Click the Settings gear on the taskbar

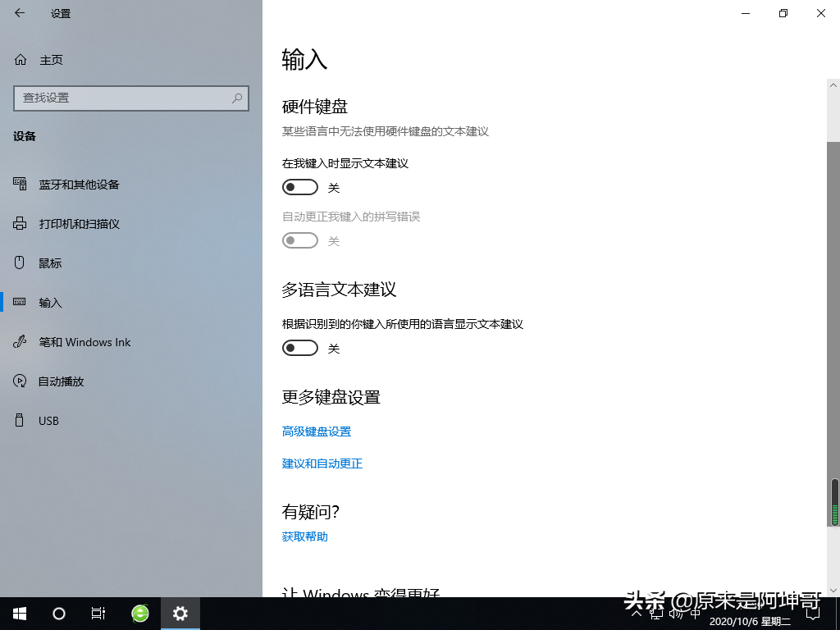tap(180, 614)
